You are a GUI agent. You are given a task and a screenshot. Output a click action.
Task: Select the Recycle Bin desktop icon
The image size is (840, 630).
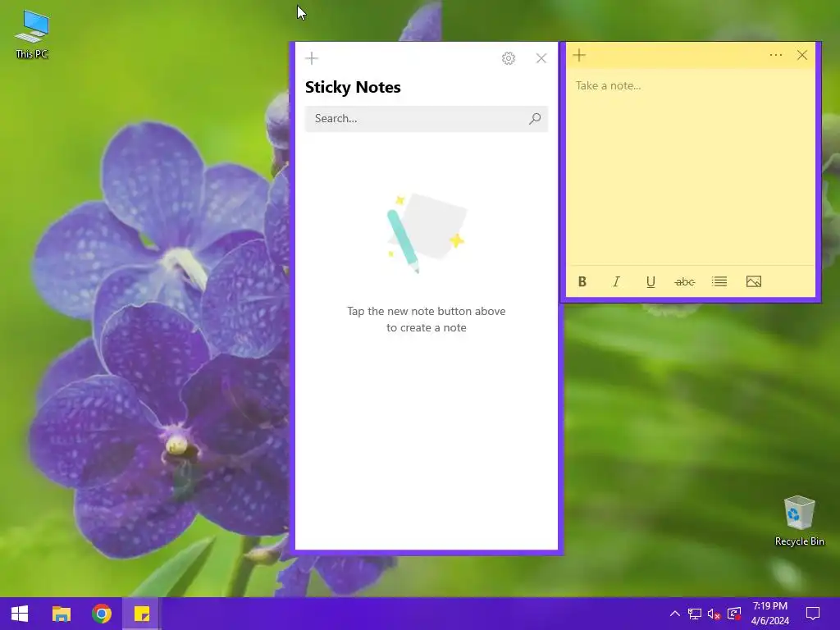799,521
